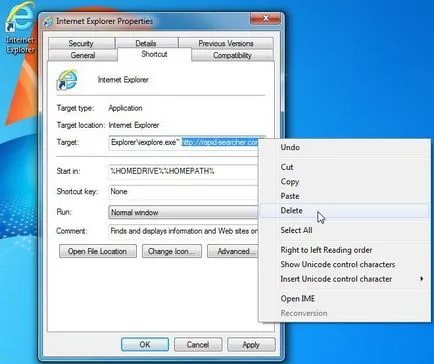The image size is (434, 364).
Task: Click inside the Start in field
Action: [183, 171]
